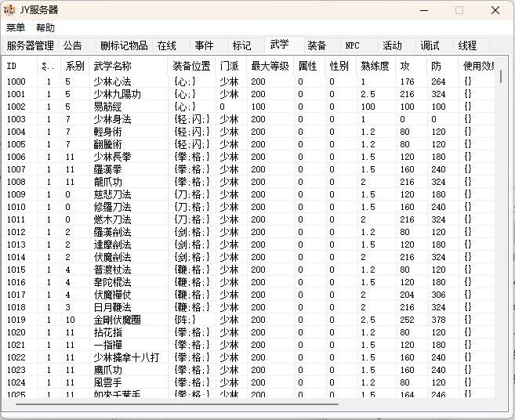The height and width of the screenshot is (420, 515).
Task: Sort by the 武学名称 column header
Action: pos(113,66)
